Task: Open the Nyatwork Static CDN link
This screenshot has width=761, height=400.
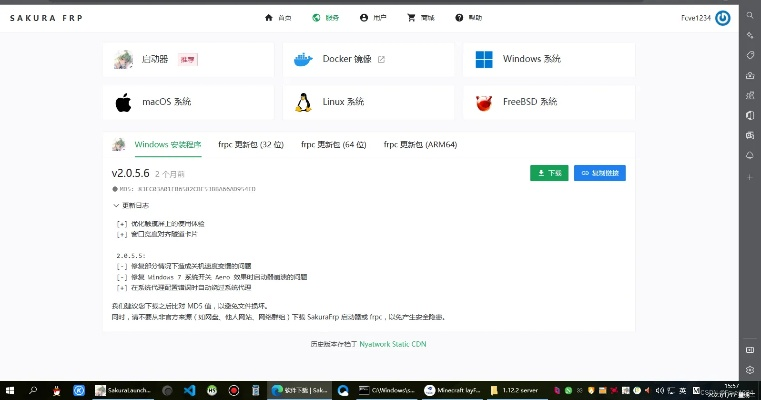Action: click(393, 344)
